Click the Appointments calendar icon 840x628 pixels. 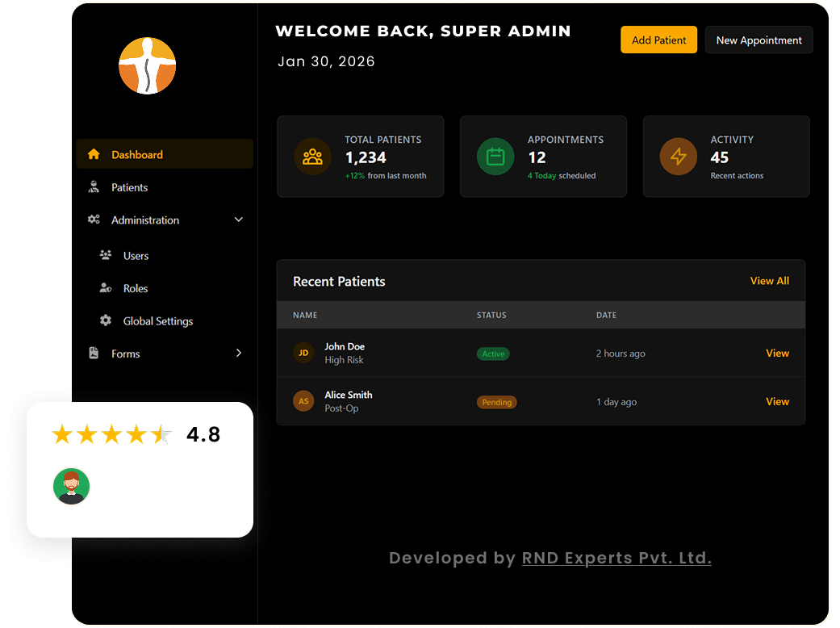pos(495,157)
